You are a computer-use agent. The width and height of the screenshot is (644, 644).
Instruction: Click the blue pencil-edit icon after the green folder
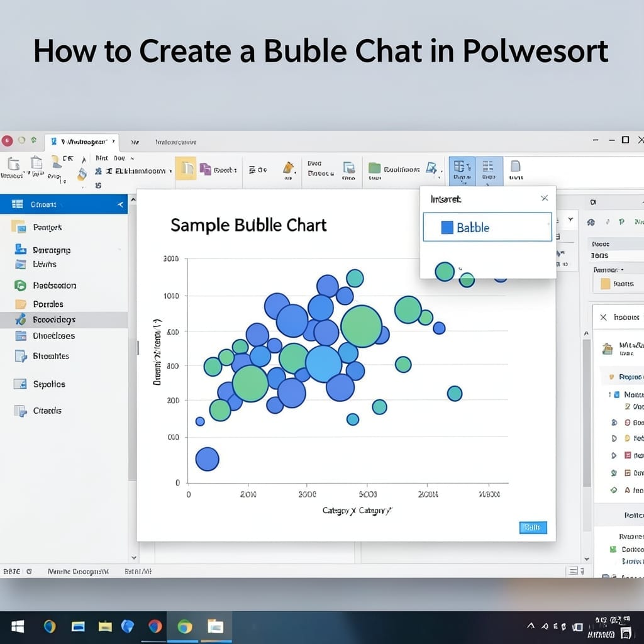pos(431,167)
